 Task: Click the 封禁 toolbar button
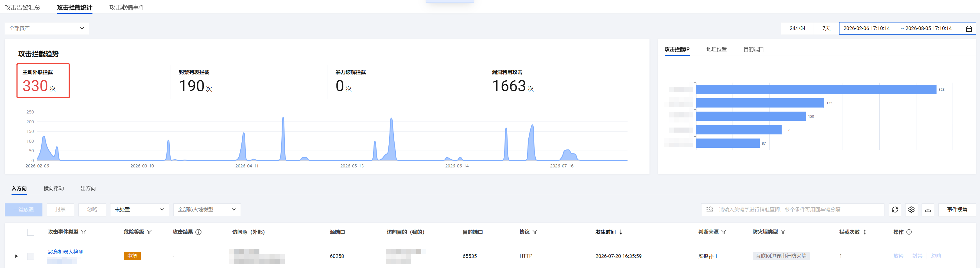point(60,210)
